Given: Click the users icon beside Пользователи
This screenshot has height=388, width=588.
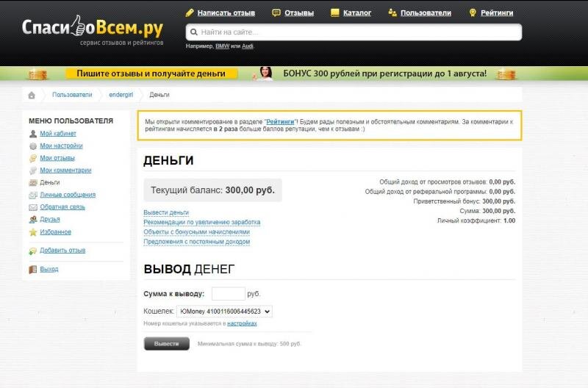Looking at the screenshot, I should pyautogui.click(x=392, y=12).
